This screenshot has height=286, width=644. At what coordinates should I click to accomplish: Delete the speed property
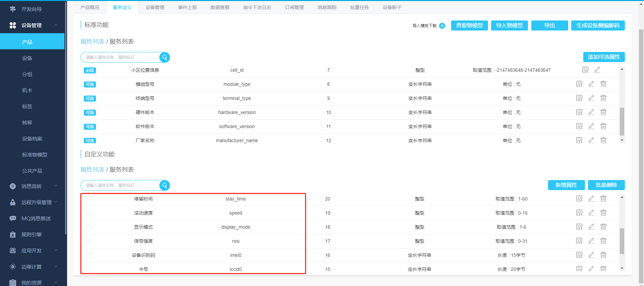(603, 213)
